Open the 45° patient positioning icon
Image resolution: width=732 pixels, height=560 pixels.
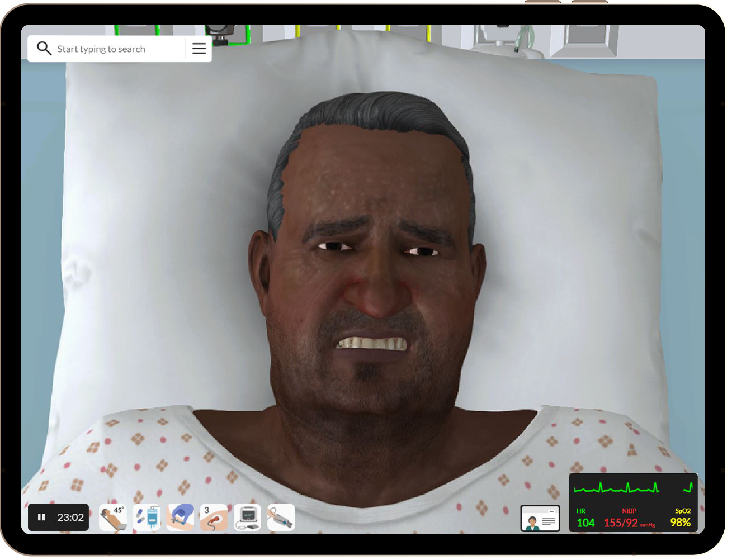pos(113,518)
